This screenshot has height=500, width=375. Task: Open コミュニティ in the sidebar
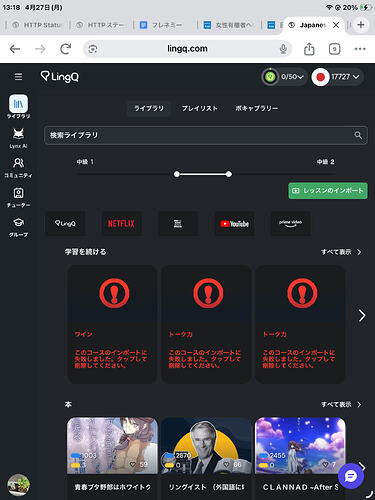(x=18, y=168)
